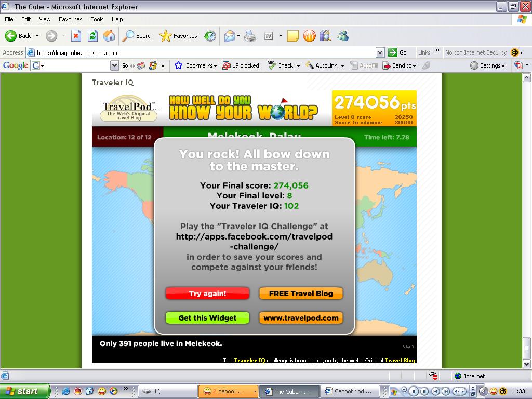Open the Favorites star panel
This screenshot has width=532, height=399.
pyautogui.click(x=179, y=36)
